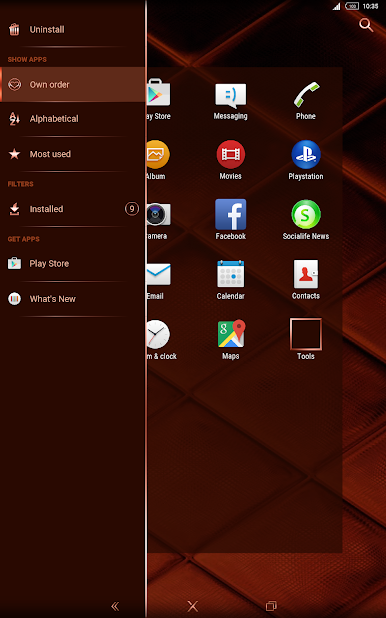The width and height of the screenshot is (386, 618).
Task: Open the Movies app
Action: coord(231,160)
